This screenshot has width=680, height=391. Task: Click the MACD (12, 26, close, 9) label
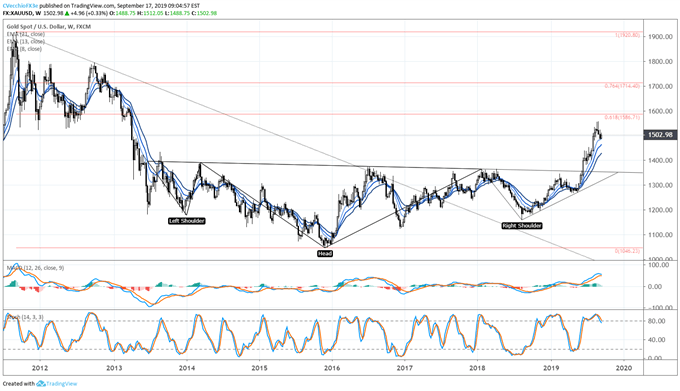point(35,268)
